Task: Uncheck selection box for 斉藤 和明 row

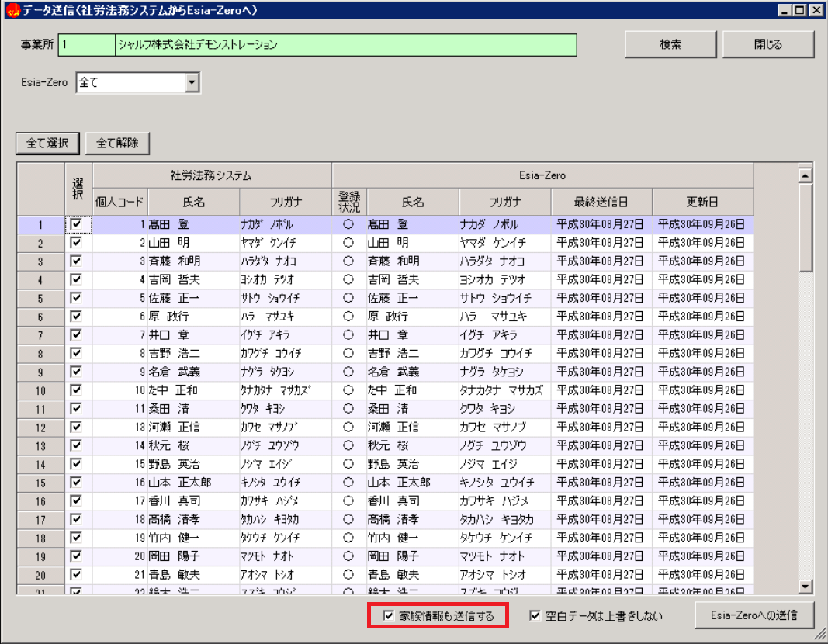Action: (76, 261)
